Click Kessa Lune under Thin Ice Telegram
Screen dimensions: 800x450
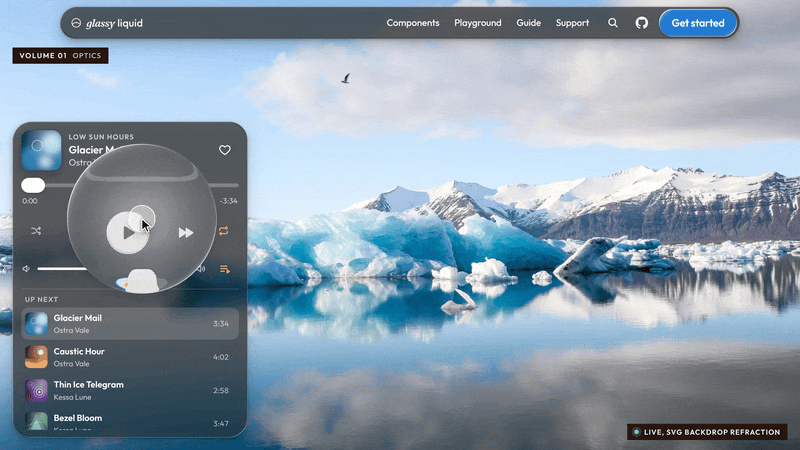(72, 397)
